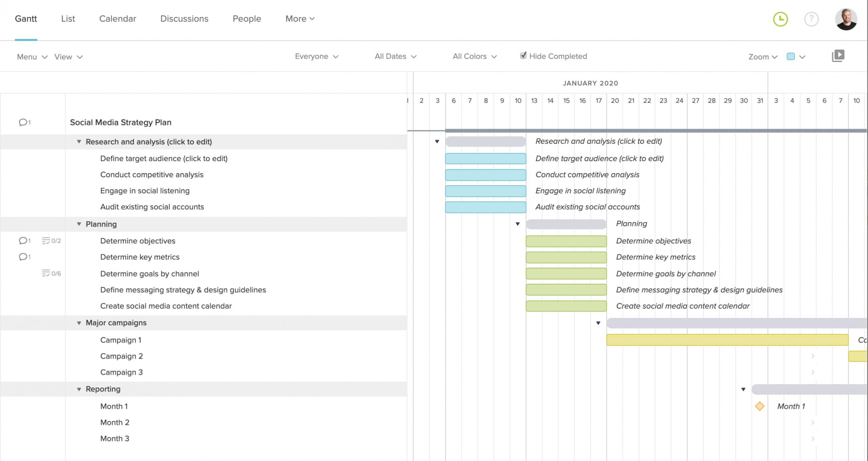Viewport: 868px width, 461px height.
Task: Toggle Hide Completed checkbox
Action: coord(522,56)
